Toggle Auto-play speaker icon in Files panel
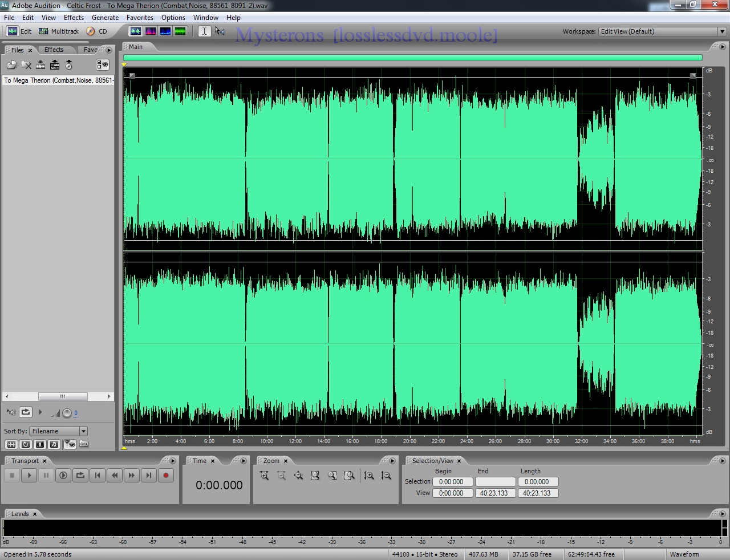 [x=11, y=412]
